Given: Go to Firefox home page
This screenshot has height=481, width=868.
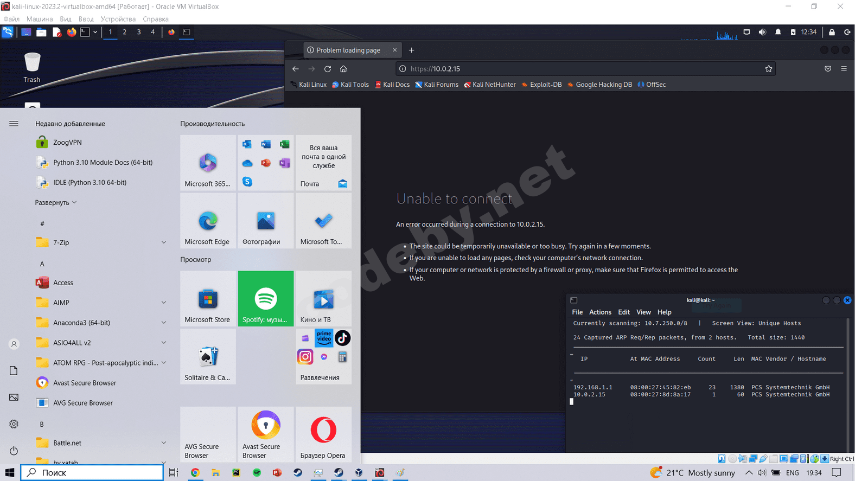Looking at the screenshot, I should point(343,69).
